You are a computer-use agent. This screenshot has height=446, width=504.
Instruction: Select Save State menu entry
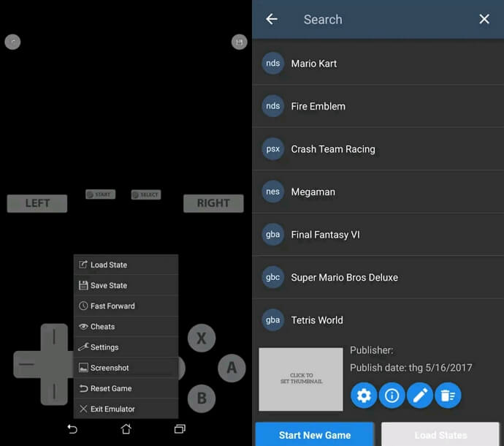(126, 285)
